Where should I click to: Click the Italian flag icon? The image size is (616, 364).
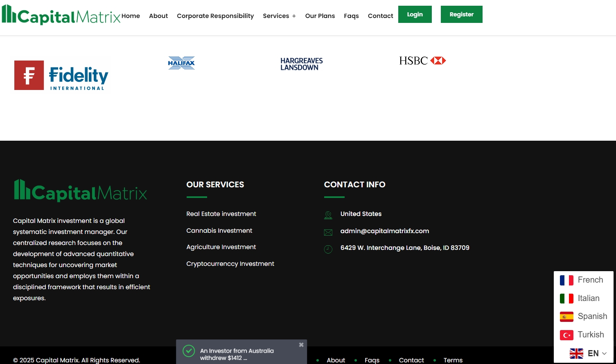(x=566, y=299)
